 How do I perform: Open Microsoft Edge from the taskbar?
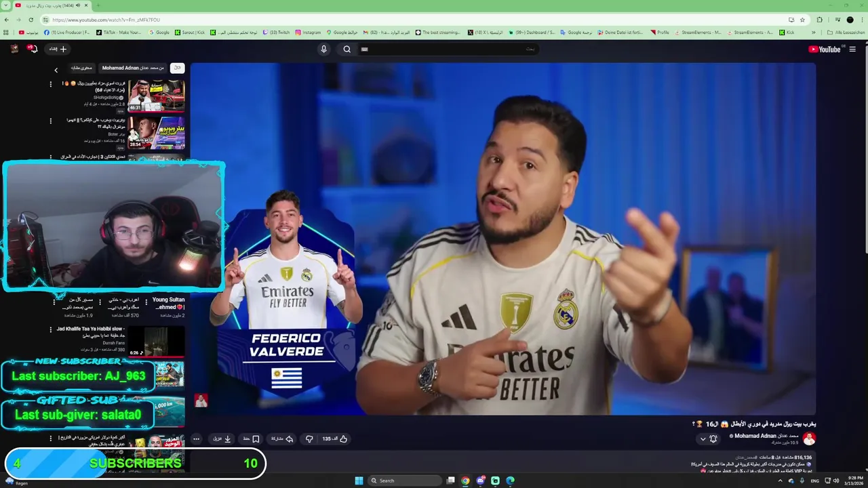pos(510,481)
